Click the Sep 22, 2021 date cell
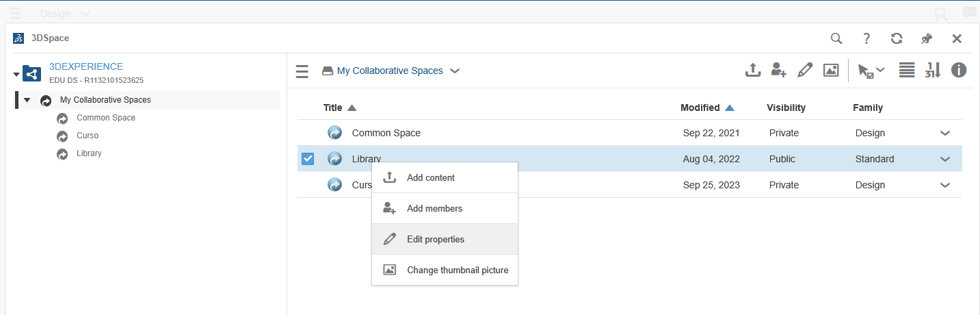Viewport: 980px width, 315px height. [x=711, y=133]
